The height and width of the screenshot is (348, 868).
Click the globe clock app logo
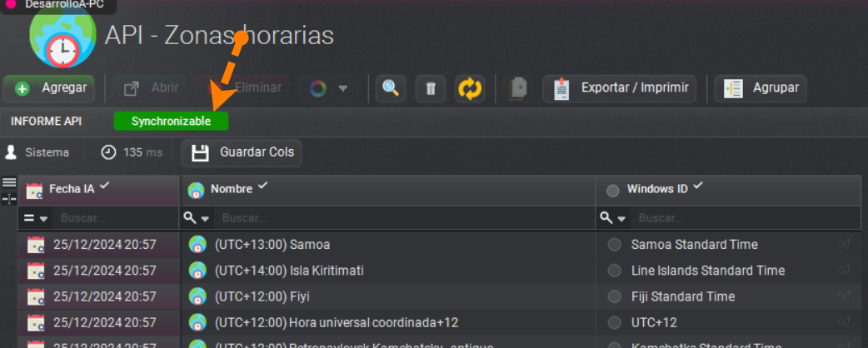click(x=62, y=37)
